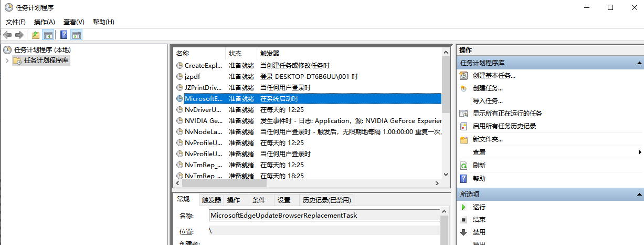Open the 查看(V) menu
Image resolution: width=644 pixels, height=245 pixels.
click(73, 22)
